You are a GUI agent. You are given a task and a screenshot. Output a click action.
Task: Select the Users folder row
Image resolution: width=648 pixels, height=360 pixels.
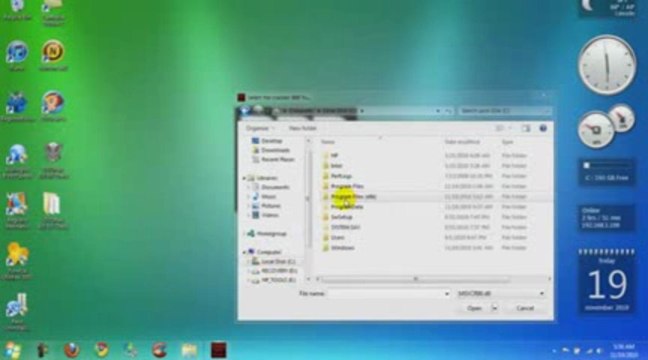pyautogui.click(x=432, y=238)
